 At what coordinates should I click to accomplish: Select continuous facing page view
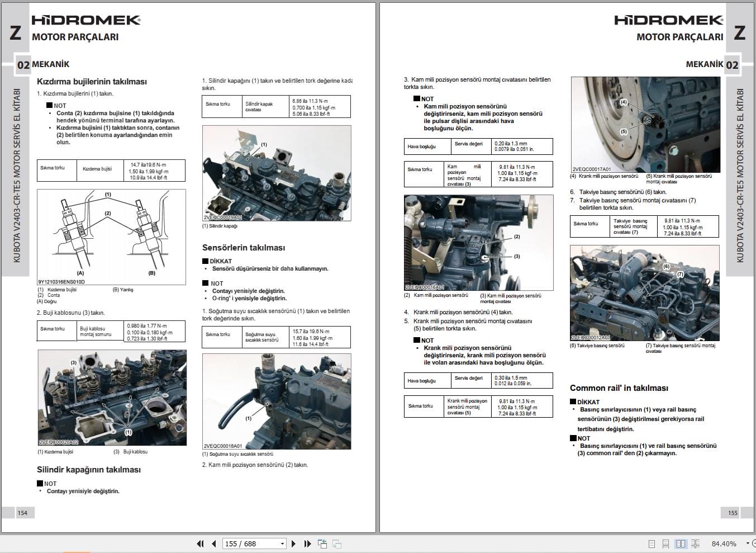[x=696, y=543]
